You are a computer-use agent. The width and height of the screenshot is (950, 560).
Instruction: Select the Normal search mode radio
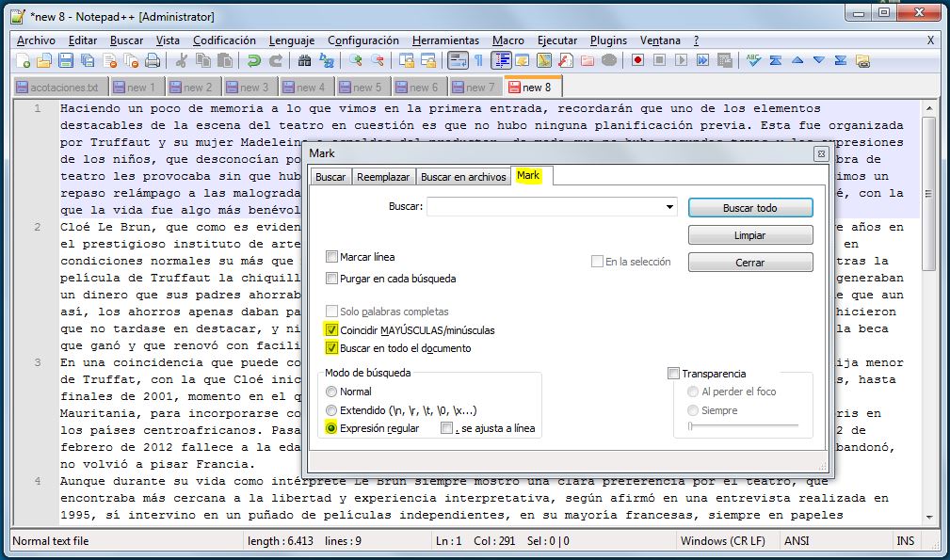coord(331,392)
